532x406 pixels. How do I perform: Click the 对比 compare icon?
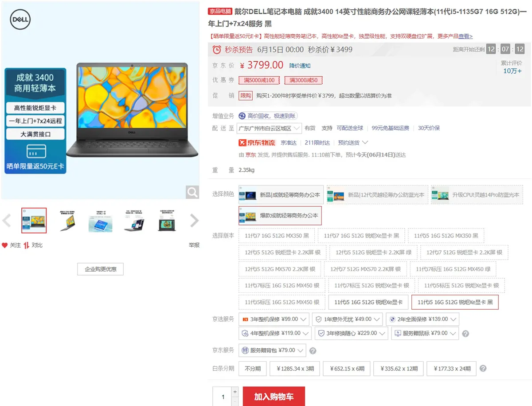click(27, 245)
